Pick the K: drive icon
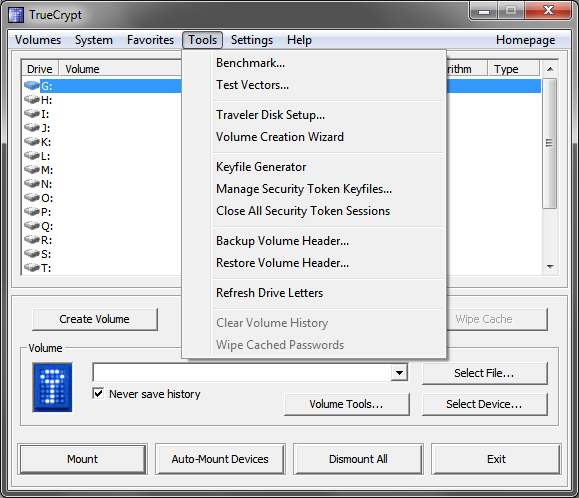The height and width of the screenshot is (498, 579). coord(32,142)
